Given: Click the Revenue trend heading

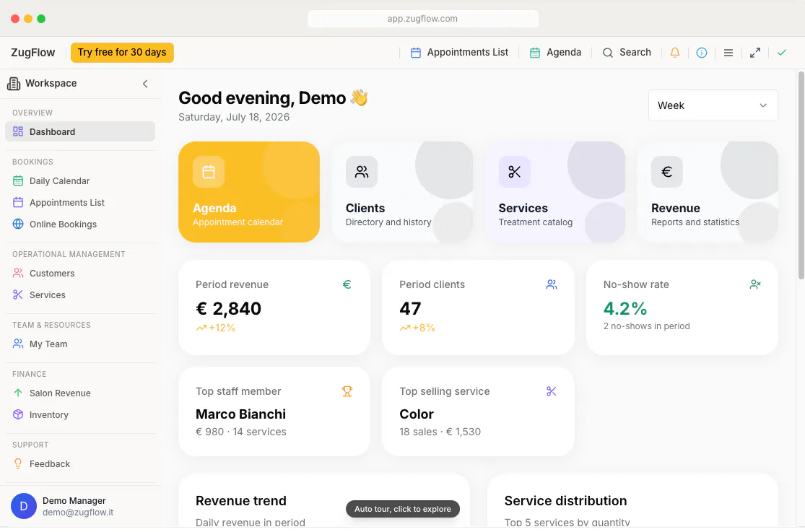Looking at the screenshot, I should [241, 501].
